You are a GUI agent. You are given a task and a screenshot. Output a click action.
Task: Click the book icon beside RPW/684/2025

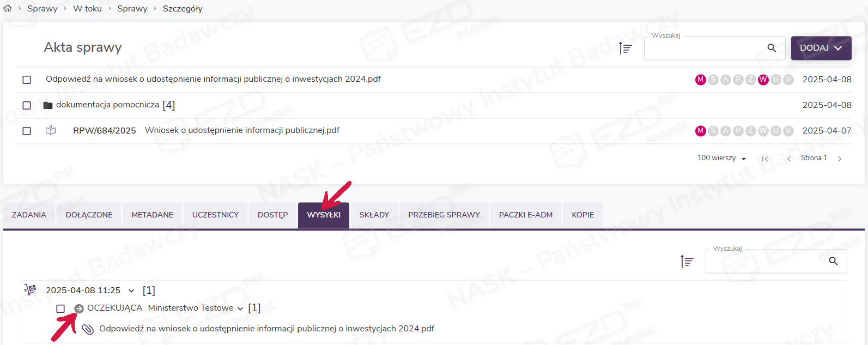51,131
